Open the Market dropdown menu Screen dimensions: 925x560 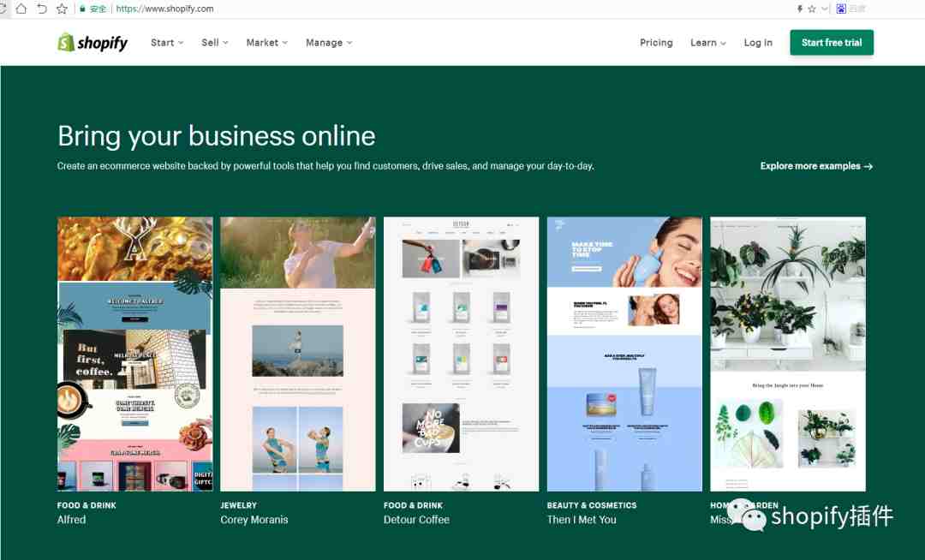(267, 43)
